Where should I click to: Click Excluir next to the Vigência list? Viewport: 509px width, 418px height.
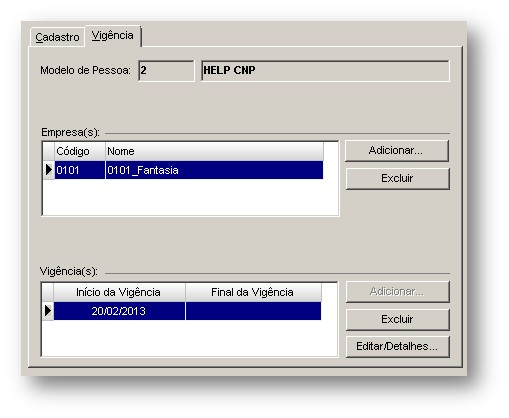pyautogui.click(x=397, y=319)
